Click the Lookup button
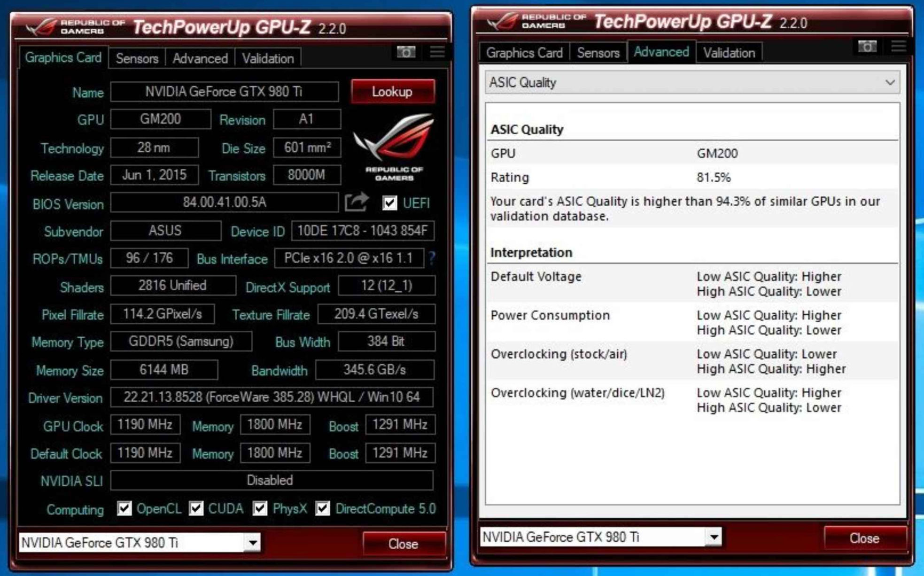This screenshot has width=924, height=576. tap(393, 91)
